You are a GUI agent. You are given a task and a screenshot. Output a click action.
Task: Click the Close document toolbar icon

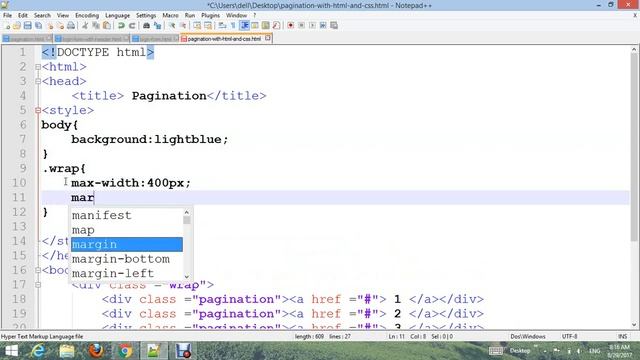coord(49,25)
